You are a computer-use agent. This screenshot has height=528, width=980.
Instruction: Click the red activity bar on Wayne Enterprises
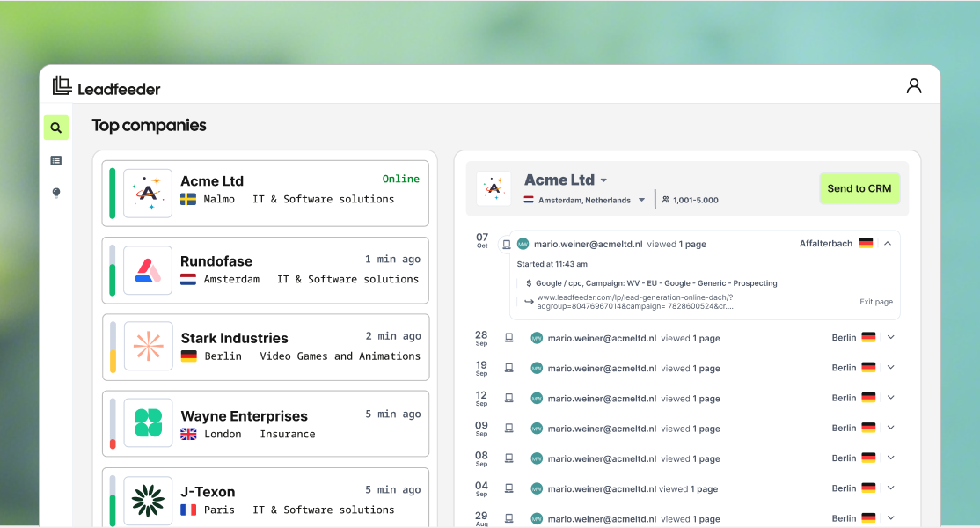[113, 444]
